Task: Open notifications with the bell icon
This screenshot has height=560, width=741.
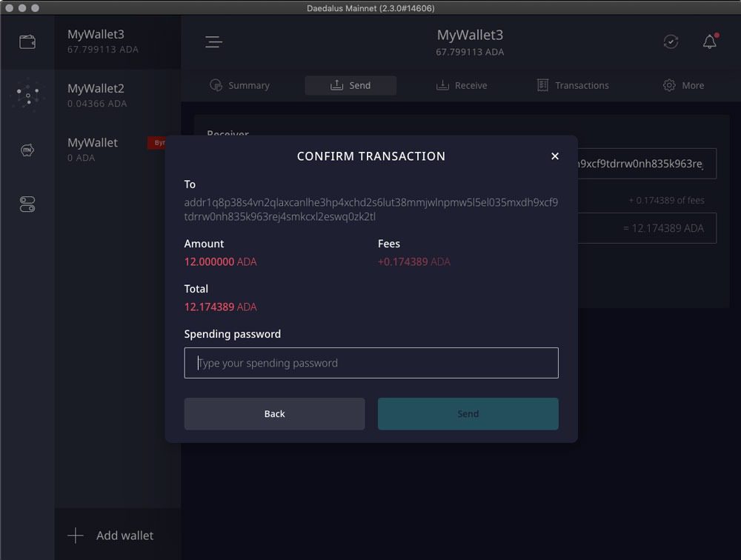Action: coord(709,41)
